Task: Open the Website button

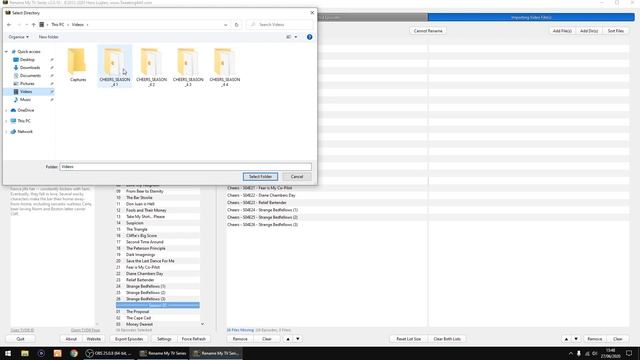Action: (x=93, y=339)
